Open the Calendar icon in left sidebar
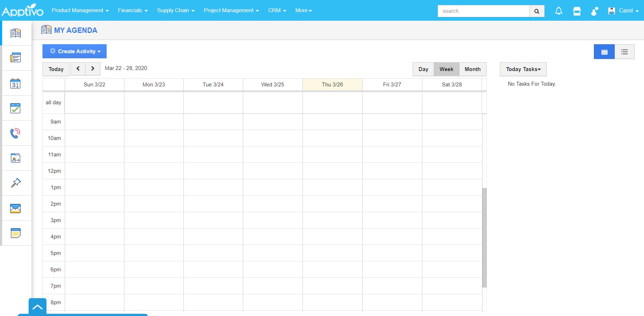Image resolution: width=644 pixels, height=316 pixels. coord(15,83)
